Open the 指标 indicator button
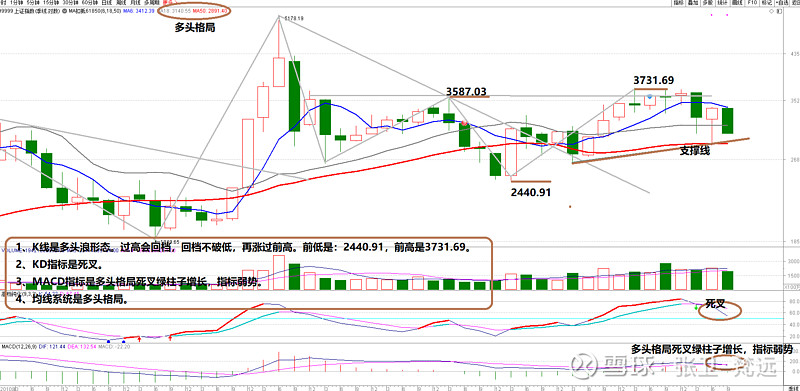Screen dimensions: 800x391 [679, 3]
